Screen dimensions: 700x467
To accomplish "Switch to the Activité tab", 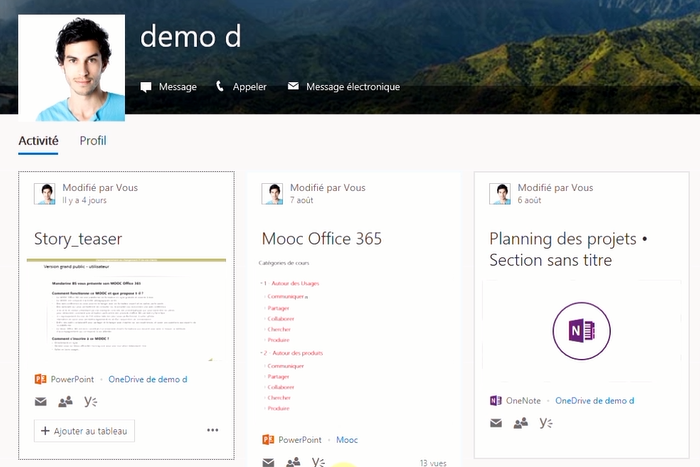I will (x=38, y=141).
